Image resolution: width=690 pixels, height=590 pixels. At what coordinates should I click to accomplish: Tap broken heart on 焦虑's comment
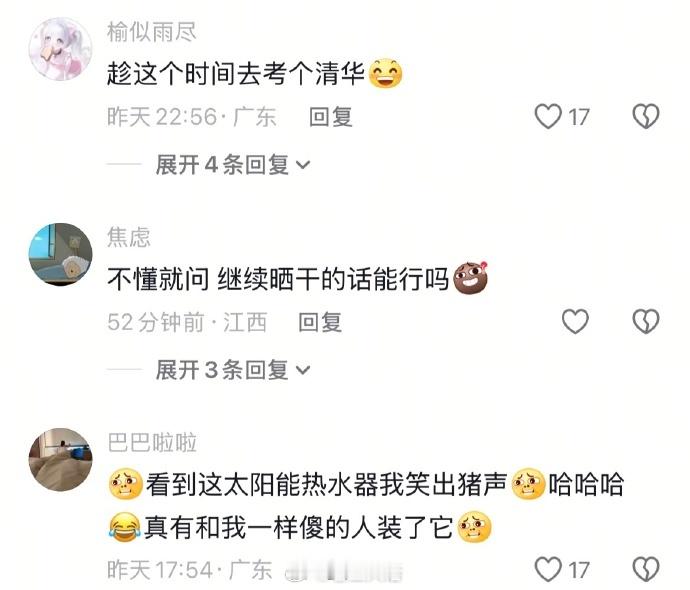click(646, 321)
